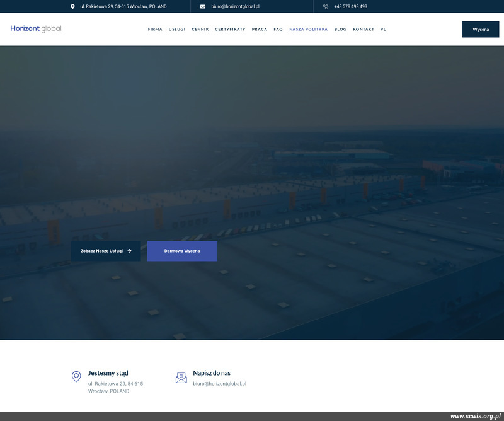Click the biuro@horizontglobal.pl link under Napisz do nas
Viewport: 504px width, 421px height.
219,383
